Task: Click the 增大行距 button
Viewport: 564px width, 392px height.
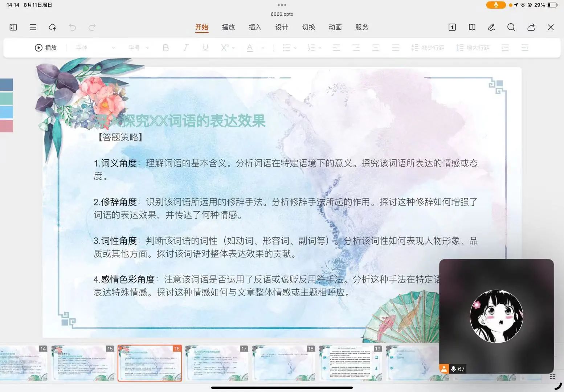Action: pyautogui.click(x=473, y=48)
